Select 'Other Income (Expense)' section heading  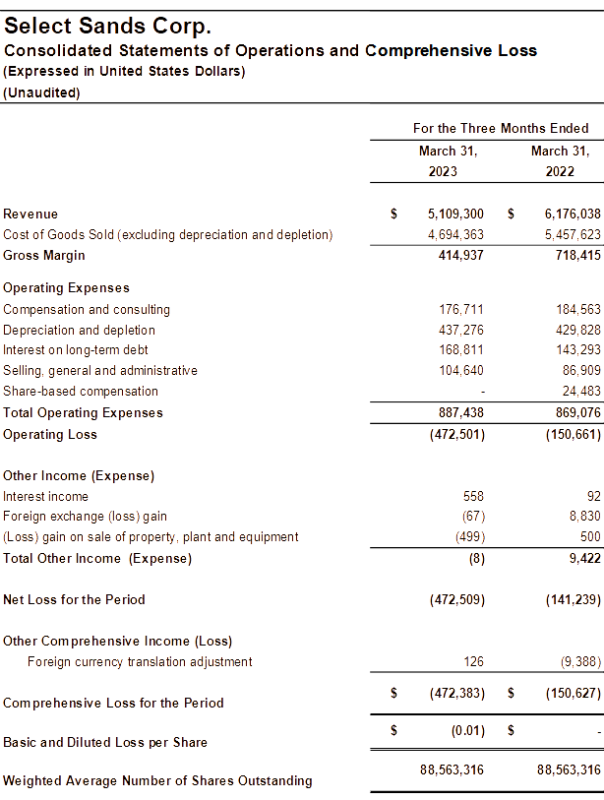[79, 476]
